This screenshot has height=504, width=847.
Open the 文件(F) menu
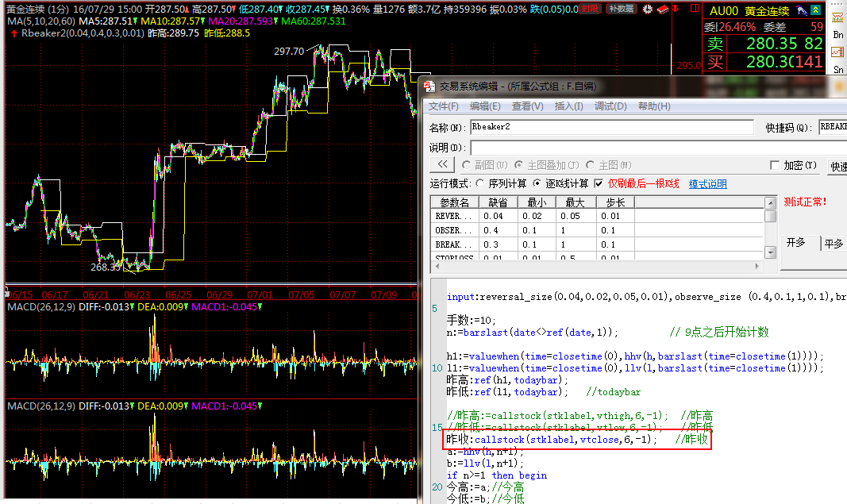[444, 106]
